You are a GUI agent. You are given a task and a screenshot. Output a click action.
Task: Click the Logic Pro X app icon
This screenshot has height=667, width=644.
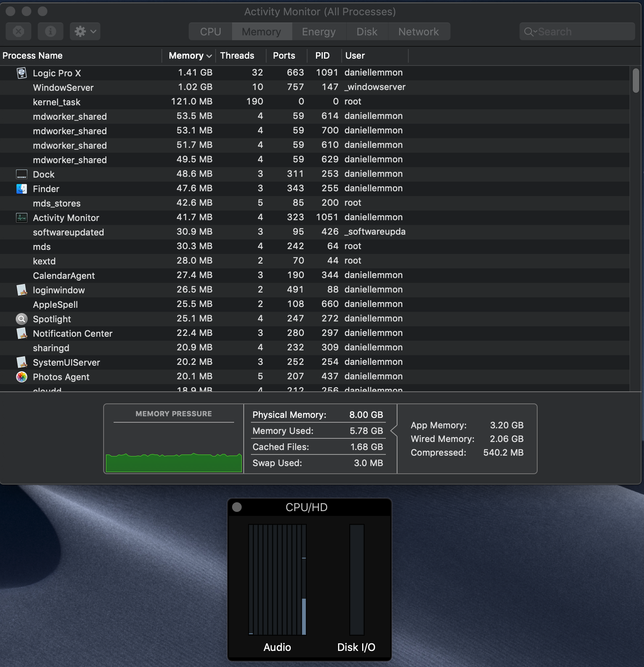pyautogui.click(x=22, y=73)
